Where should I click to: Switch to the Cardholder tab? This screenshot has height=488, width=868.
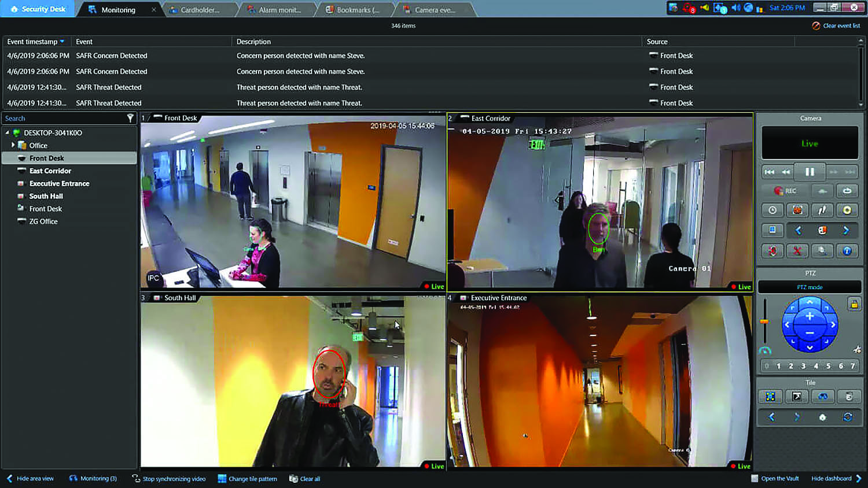[200, 10]
